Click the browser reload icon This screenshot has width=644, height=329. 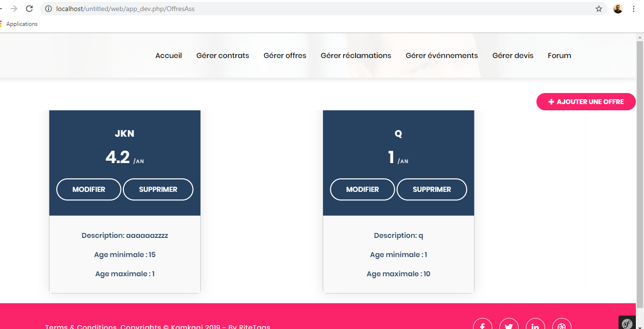coord(30,8)
